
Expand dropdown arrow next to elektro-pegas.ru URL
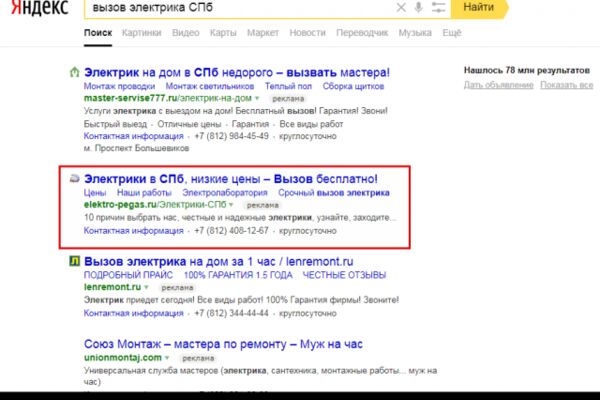coord(231,205)
